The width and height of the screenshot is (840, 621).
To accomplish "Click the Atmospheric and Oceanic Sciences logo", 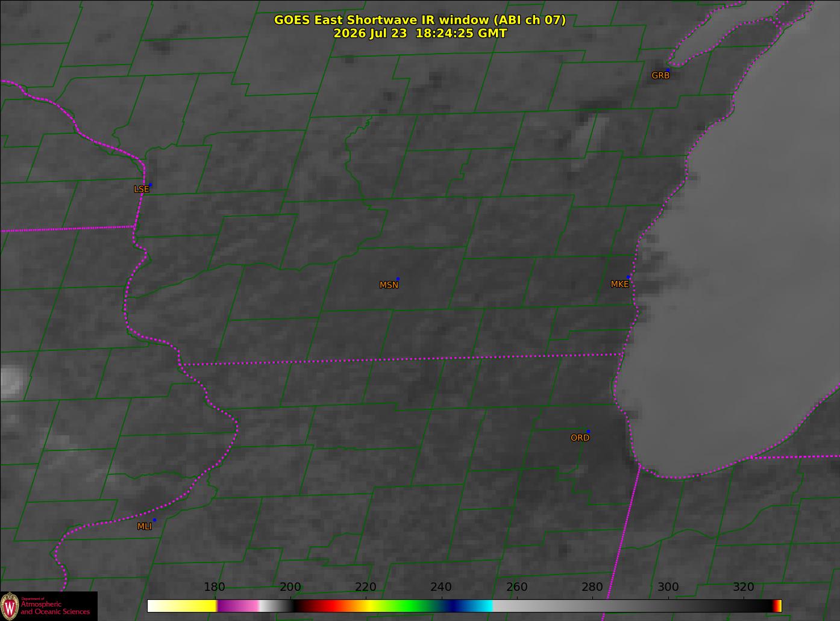I will (48, 606).
